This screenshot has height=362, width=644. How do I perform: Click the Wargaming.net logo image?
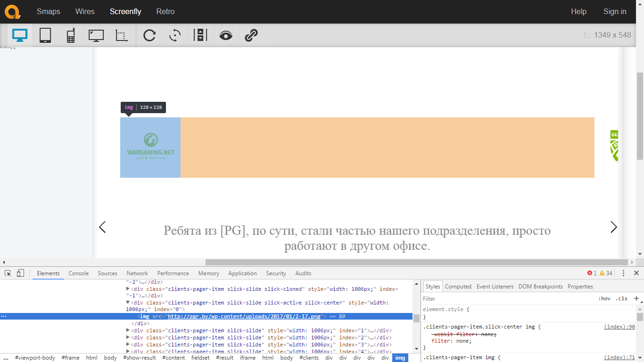150,148
